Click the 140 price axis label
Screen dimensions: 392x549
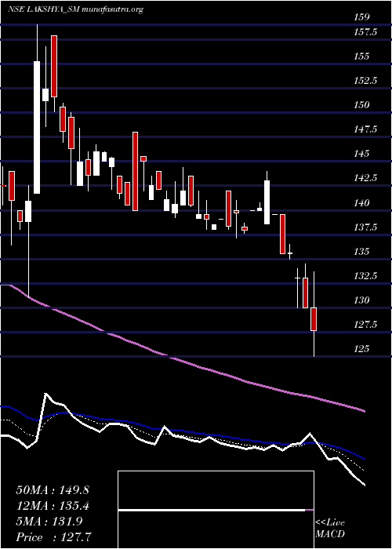[361, 202]
